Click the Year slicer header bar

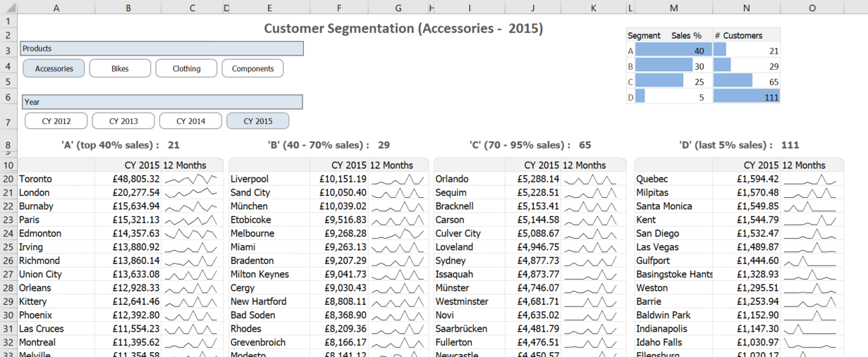coord(162,102)
